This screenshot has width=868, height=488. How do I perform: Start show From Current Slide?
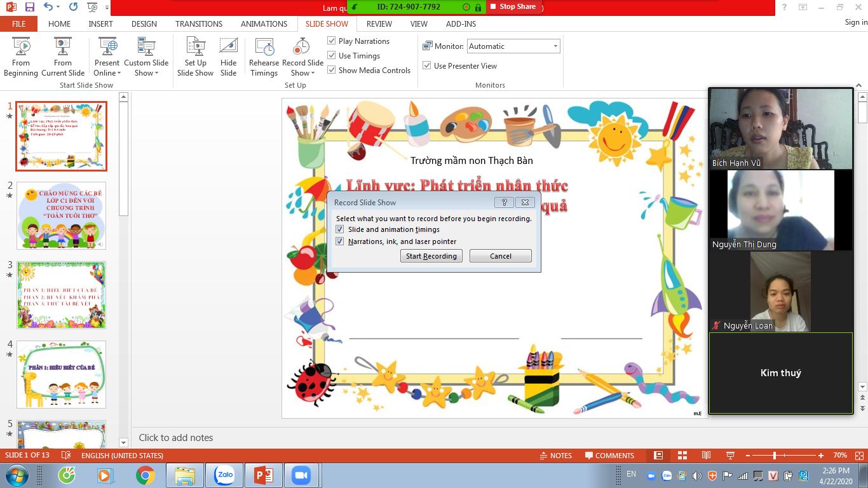tap(63, 48)
